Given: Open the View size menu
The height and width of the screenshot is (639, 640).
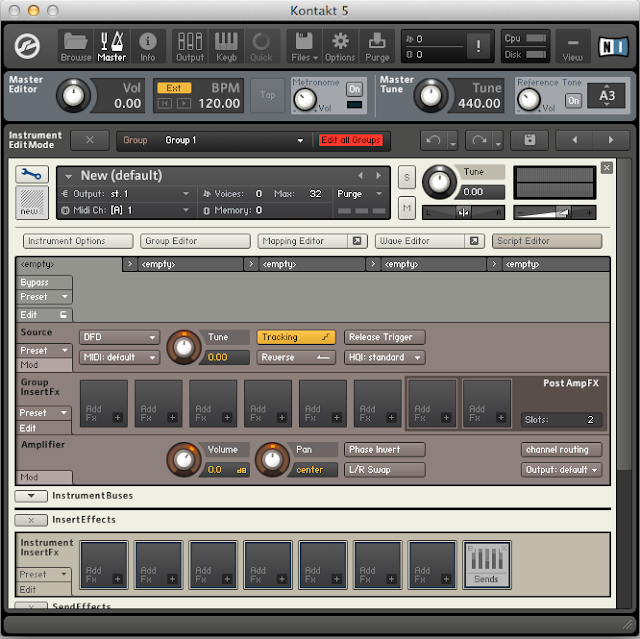Looking at the screenshot, I should pyautogui.click(x=573, y=46).
